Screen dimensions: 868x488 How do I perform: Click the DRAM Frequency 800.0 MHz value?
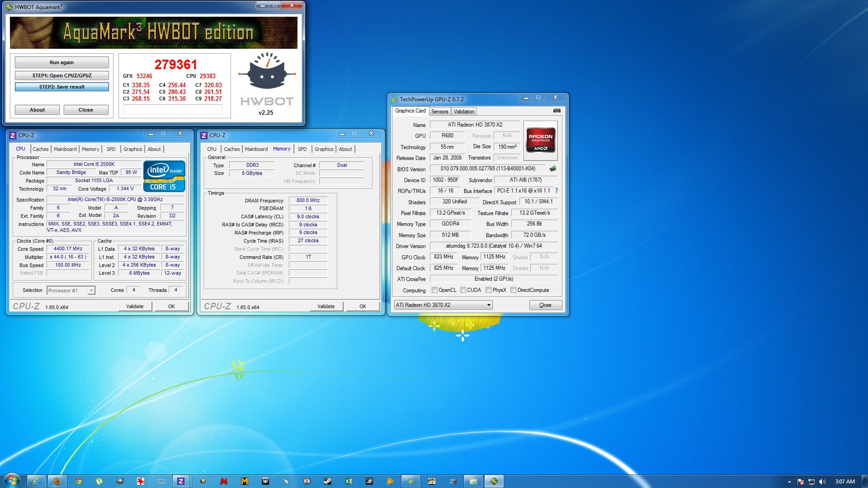[x=308, y=200]
